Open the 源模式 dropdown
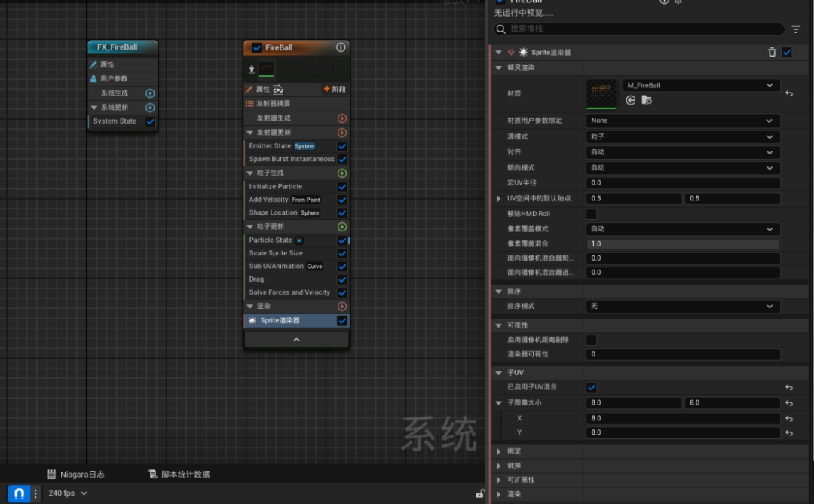Viewport: 814px width, 504px height. 683,136
